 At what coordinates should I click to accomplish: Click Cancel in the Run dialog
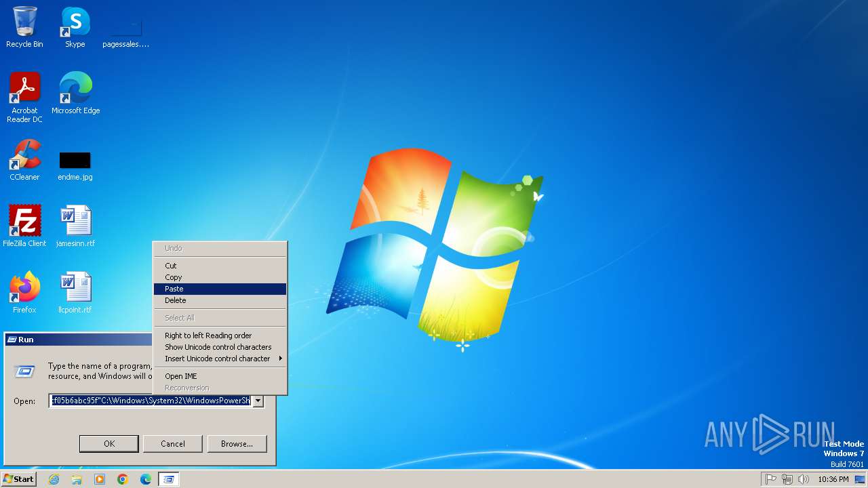(x=173, y=444)
